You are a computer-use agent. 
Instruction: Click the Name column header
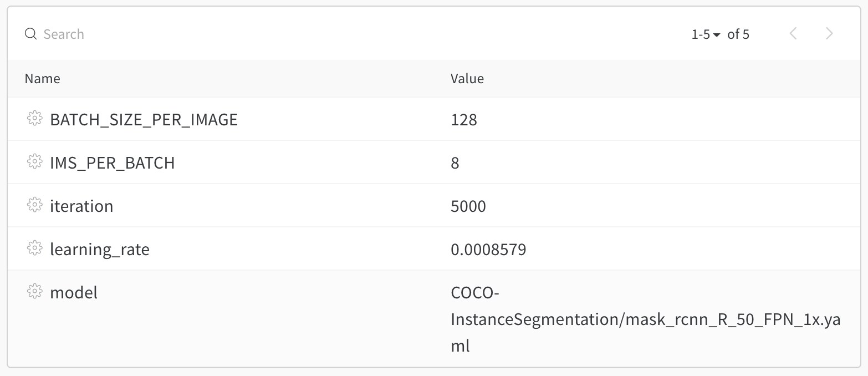pyautogui.click(x=43, y=79)
